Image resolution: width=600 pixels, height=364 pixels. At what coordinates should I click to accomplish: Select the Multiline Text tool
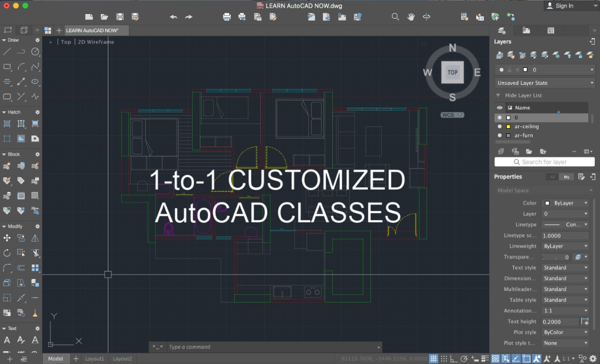(x=7, y=340)
